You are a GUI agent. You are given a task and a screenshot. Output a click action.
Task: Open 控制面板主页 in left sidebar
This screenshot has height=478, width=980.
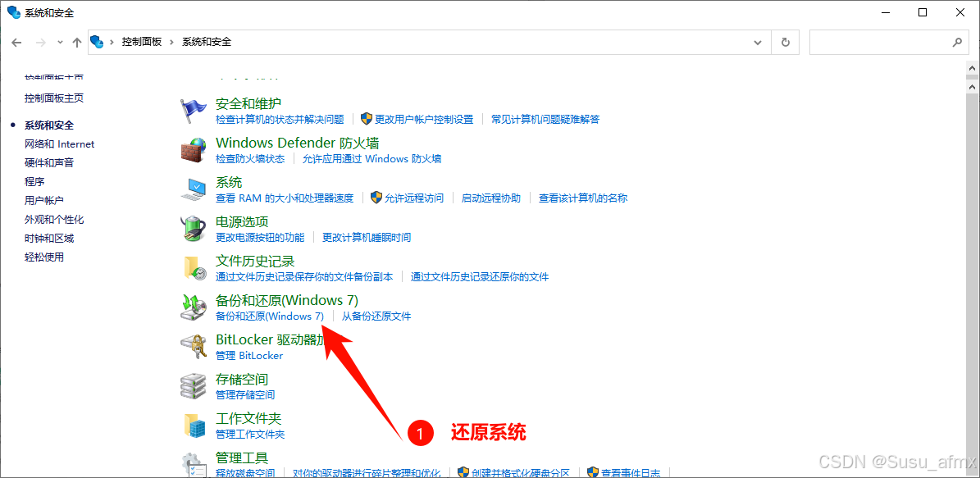(54, 98)
